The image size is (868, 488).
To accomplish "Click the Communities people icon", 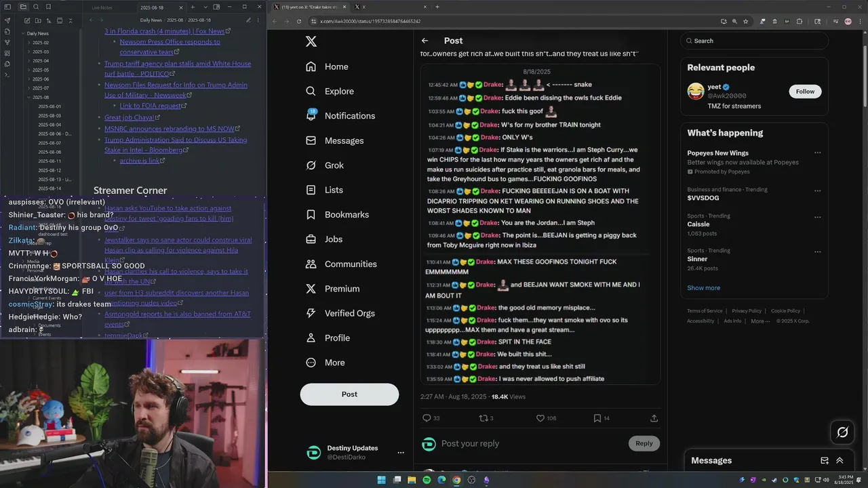I will click(x=311, y=264).
